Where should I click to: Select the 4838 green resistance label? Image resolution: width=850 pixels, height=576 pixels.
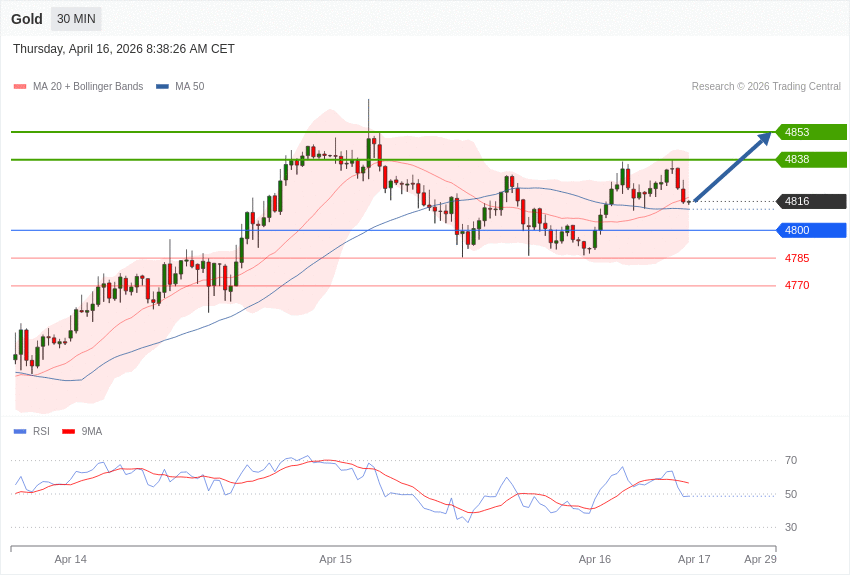click(x=811, y=159)
